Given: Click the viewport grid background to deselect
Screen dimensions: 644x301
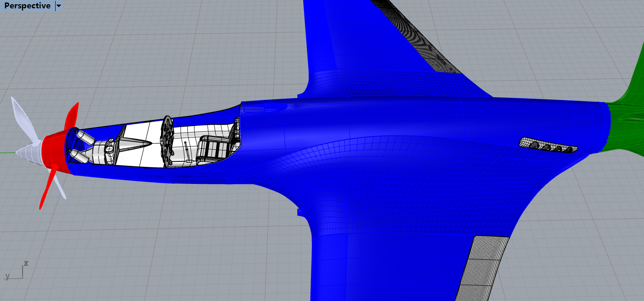Looking at the screenshot, I should 167,251.
